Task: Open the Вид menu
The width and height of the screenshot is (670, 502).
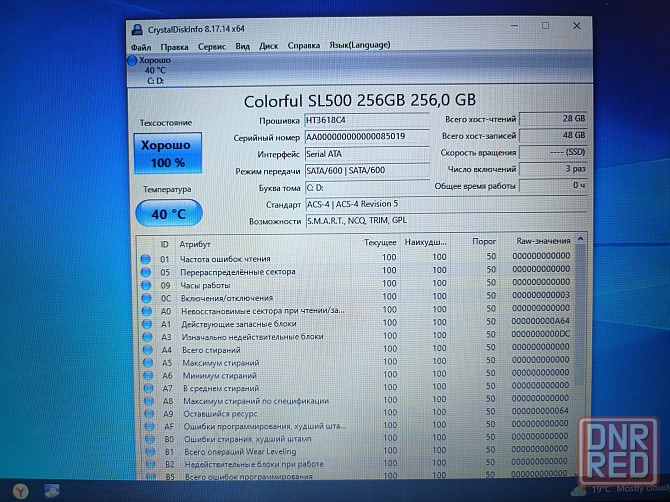Action: (x=243, y=46)
